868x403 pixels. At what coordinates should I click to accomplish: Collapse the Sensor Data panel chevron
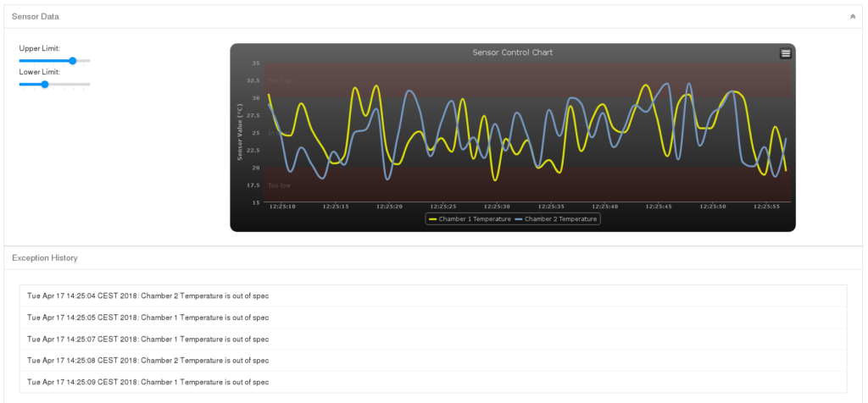pyautogui.click(x=853, y=17)
